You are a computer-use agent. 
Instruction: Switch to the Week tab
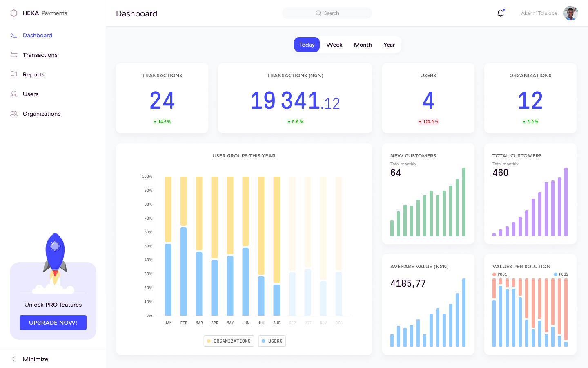[334, 45]
